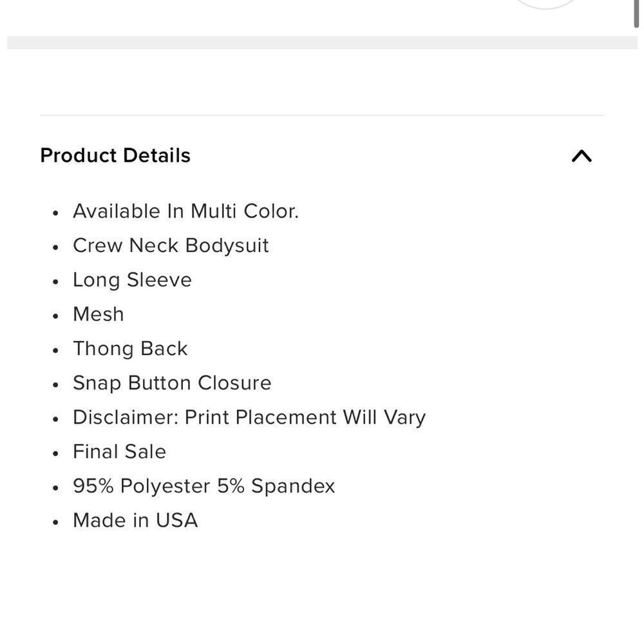Select the 'Snap Button Closure' entry
The width and height of the screenshot is (644, 644).
pos(172,383)
